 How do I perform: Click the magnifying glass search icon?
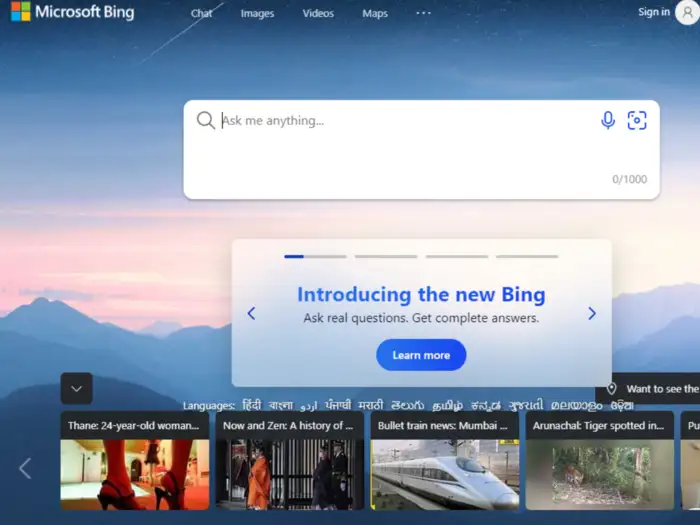click(x=205, y=120)
